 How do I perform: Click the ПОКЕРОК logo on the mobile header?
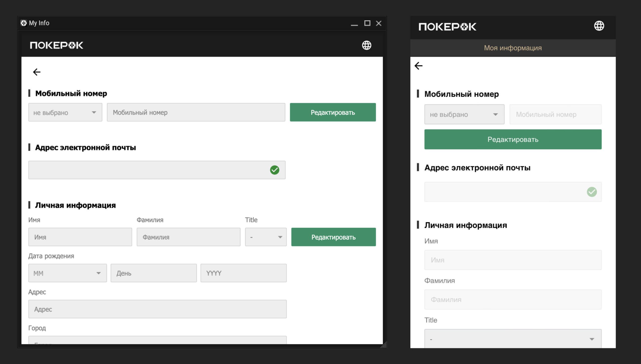(447, 27)
